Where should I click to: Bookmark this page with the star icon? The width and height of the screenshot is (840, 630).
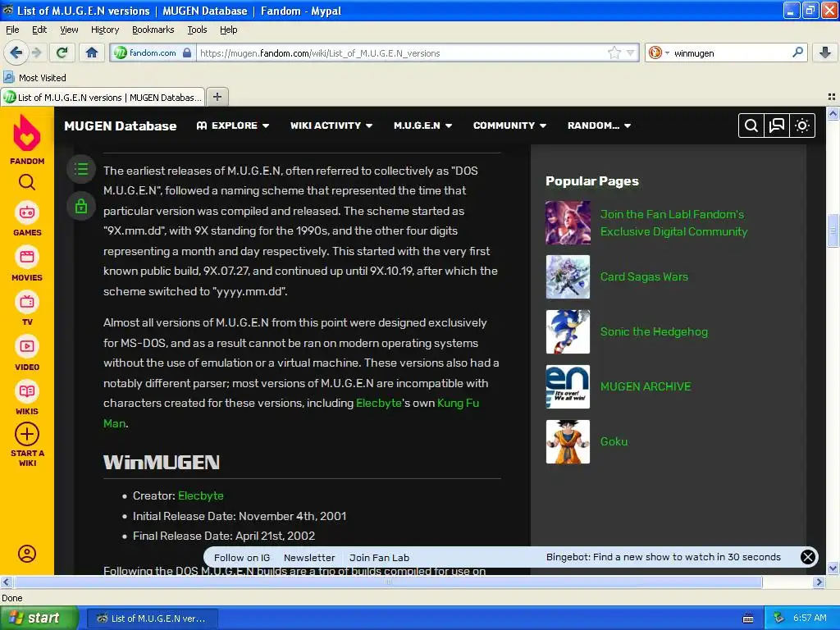pos(614,52)
